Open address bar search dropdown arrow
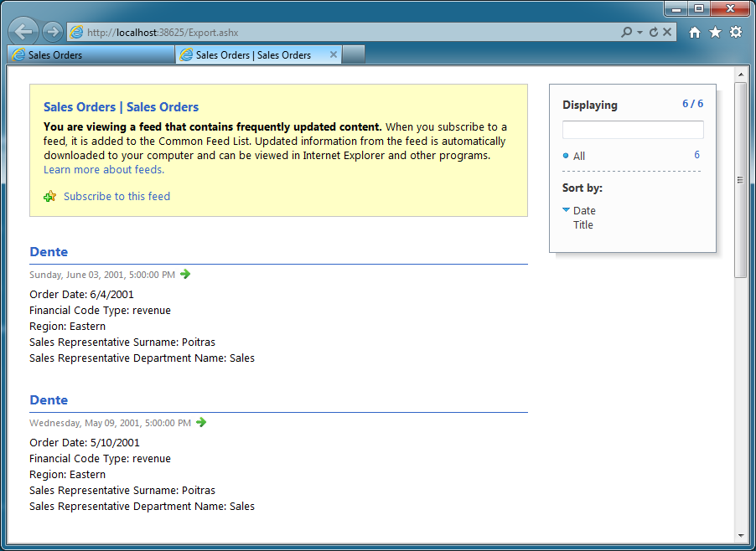The height and width of the screenshot is (551, 756). [639, 33]
